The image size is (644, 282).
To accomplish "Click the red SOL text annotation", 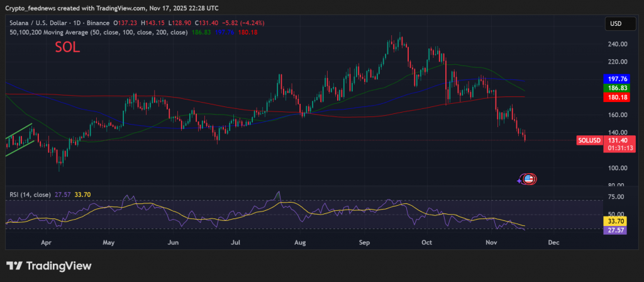I will point(67,48).
